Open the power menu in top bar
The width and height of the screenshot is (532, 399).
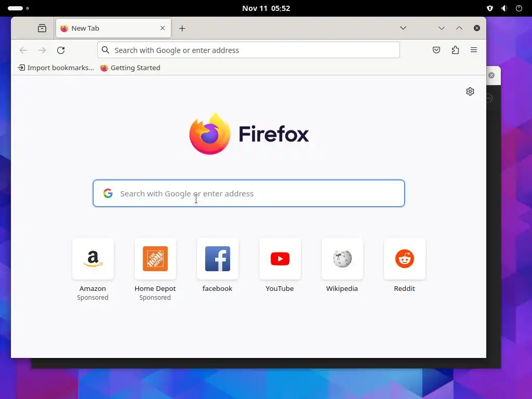pyautogui.click(x=519, y=8)
